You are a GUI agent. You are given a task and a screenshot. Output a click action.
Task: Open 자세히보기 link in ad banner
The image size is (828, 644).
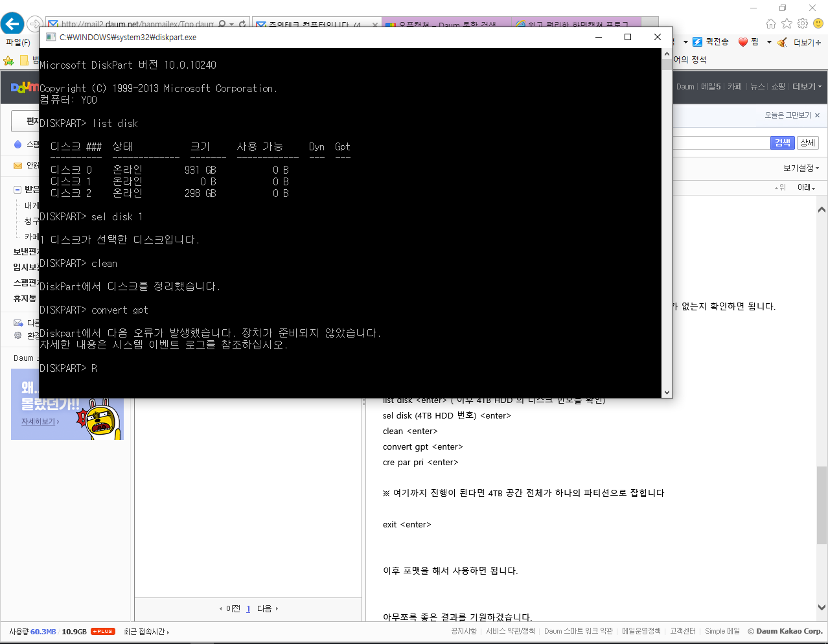click(39, 422)
